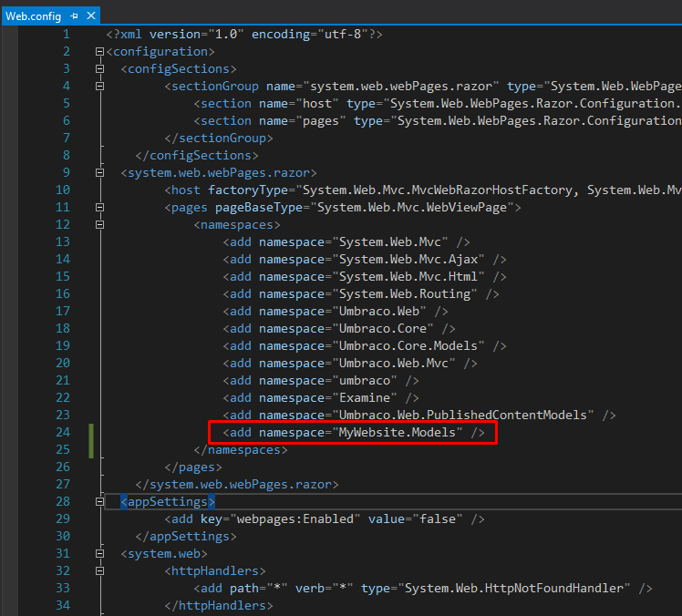Collapse the pages element on line 11
The height and width of the screenshot is (616, 682).
99,208
